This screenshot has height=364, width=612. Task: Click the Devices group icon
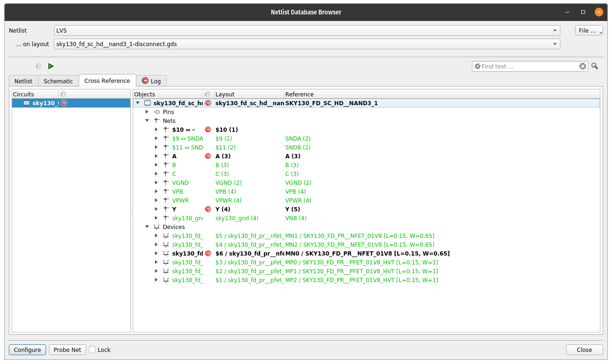tap(157, 227)
